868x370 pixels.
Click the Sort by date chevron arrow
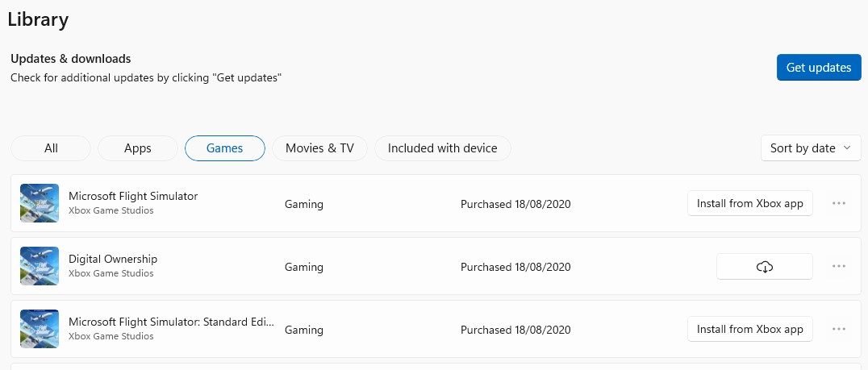(x=846, y=148)
